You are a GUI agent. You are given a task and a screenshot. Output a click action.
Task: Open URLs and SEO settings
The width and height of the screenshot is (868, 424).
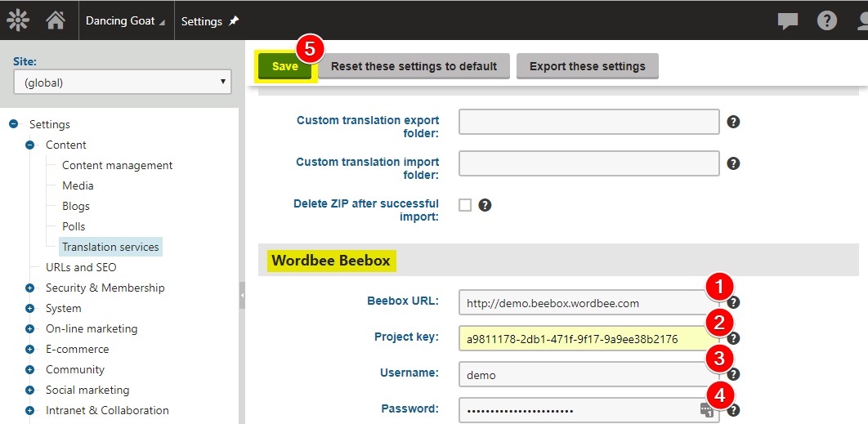click(x=81, y=267)
